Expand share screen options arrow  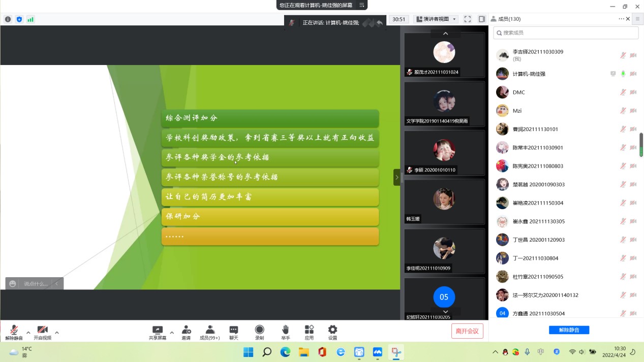point(172,333)
